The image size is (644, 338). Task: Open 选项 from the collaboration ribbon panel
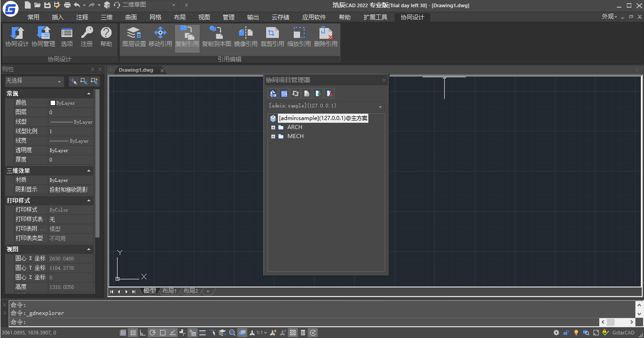[67, 37]
